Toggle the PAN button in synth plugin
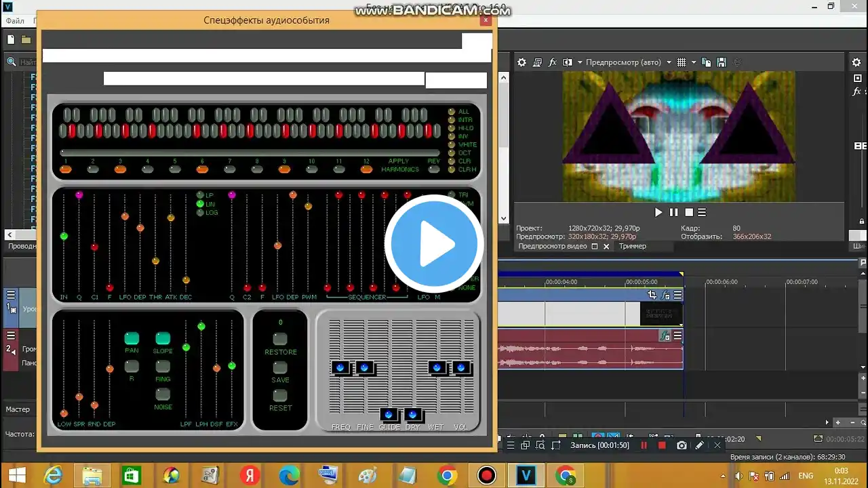The width and height of the screenshot is (868, 488). [x=132, y=338]
